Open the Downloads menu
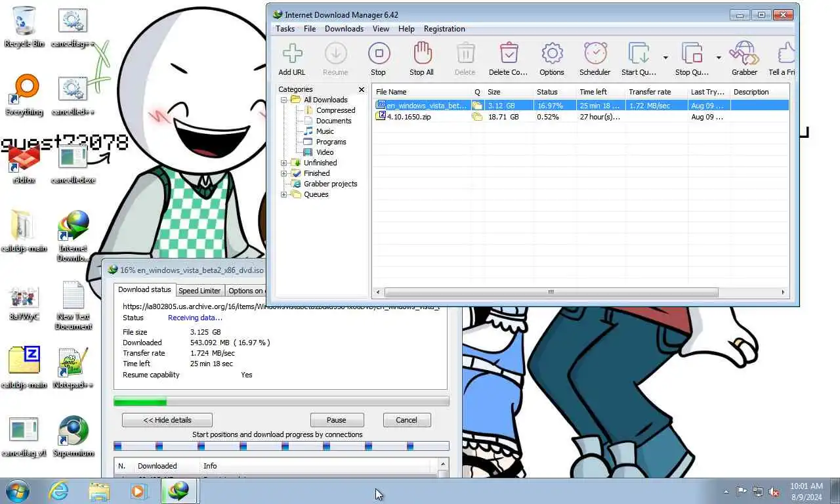The image size is (840, 504). [344, 29]
